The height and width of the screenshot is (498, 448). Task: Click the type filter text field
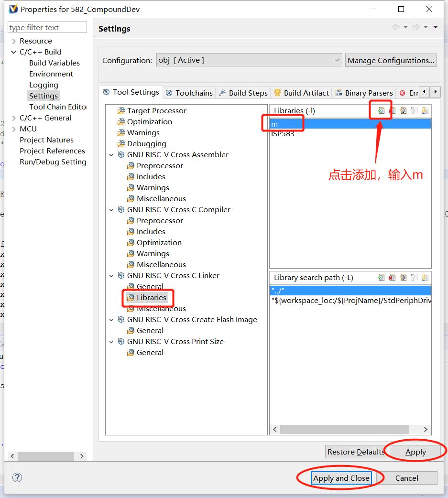(47, 28)
